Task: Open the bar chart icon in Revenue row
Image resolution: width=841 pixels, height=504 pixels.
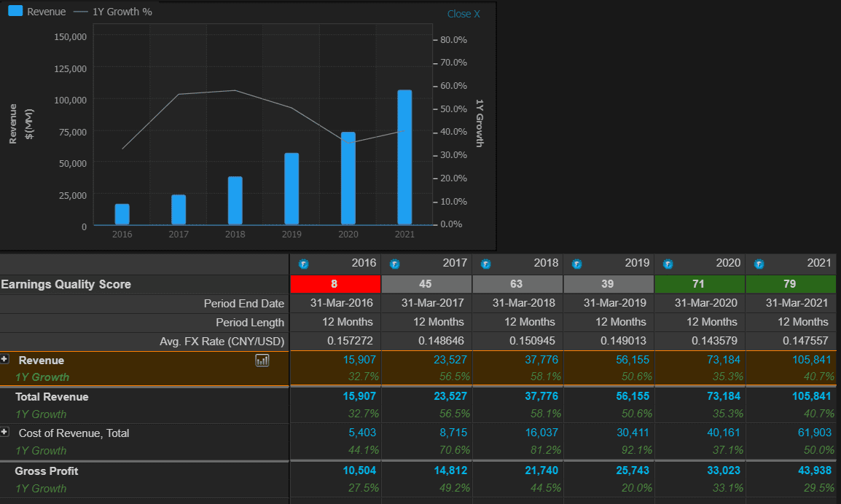Action: coord(262,361)
